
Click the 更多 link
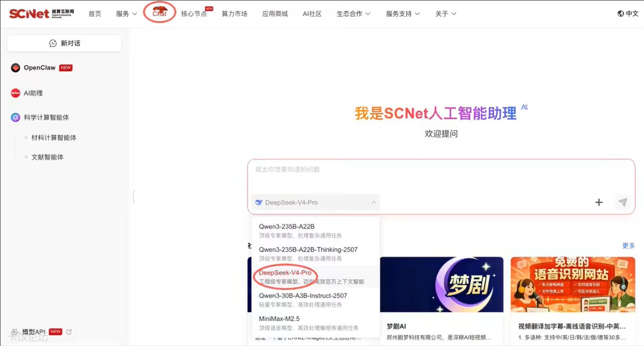click(629, 245)
